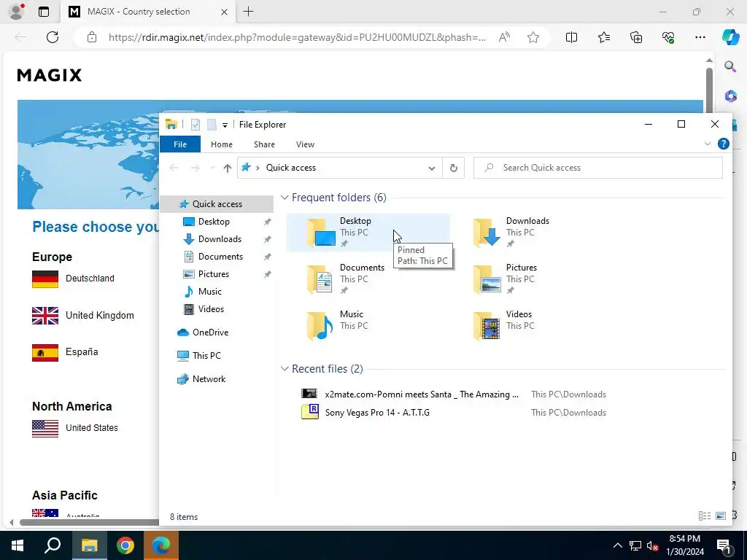
Task: Expand the File Explorer ribbon chevron
Action: 708,144
